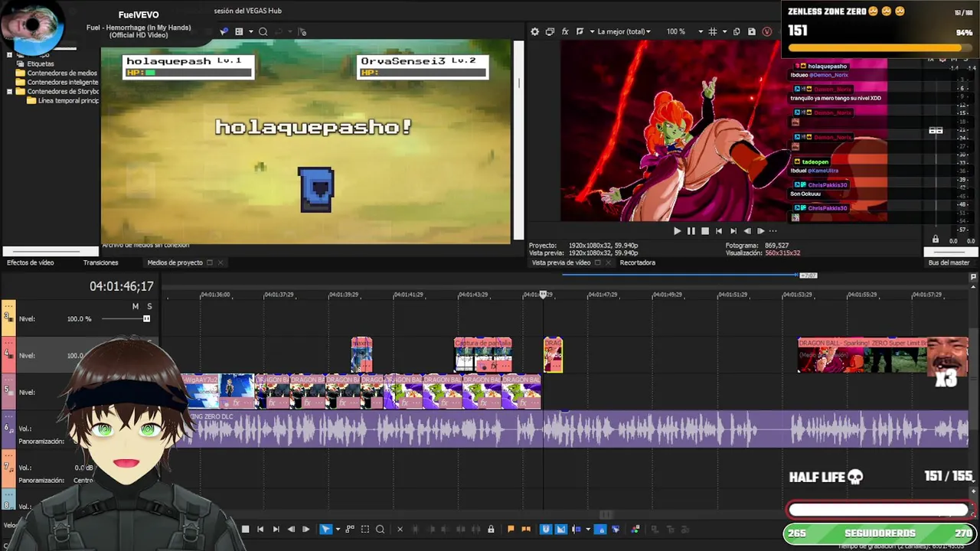Toggle auto ripple icon

coord(577,529)
